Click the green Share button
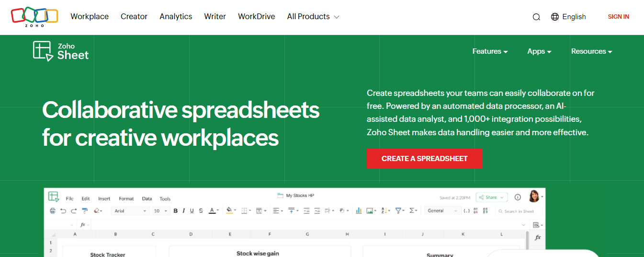 (x=492, y=198)
